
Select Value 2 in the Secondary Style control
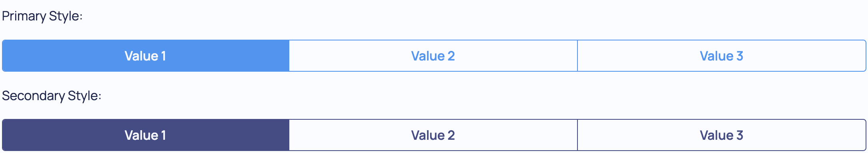pos(433,135)
